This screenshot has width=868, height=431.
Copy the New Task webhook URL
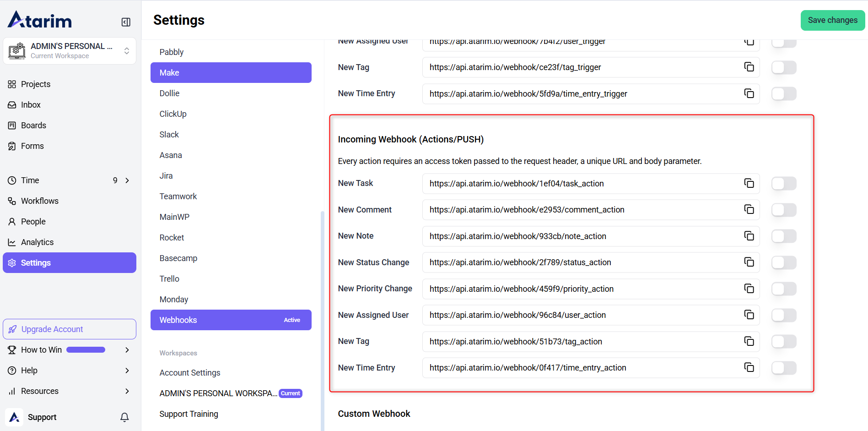tap(749, 183)
